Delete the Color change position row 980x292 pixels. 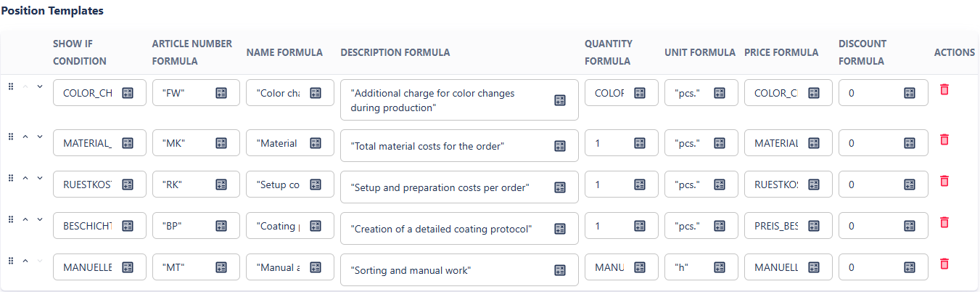(x=944, y=89)
